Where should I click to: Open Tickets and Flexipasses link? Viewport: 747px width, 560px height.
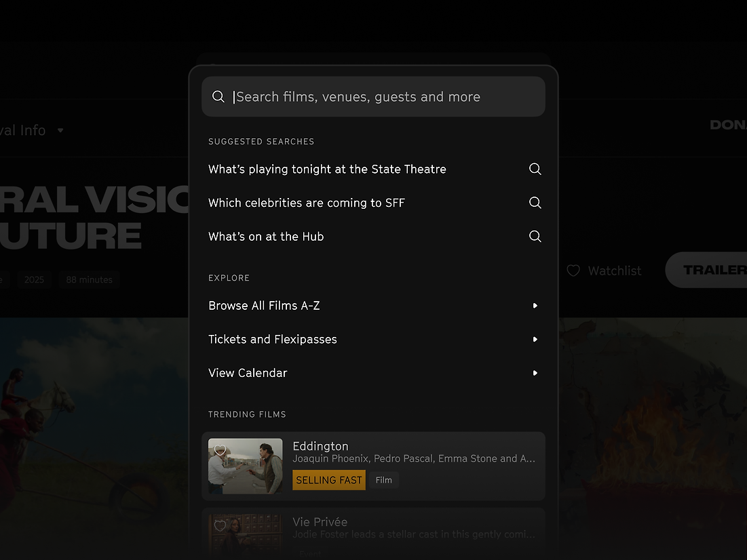click(272, 340)
